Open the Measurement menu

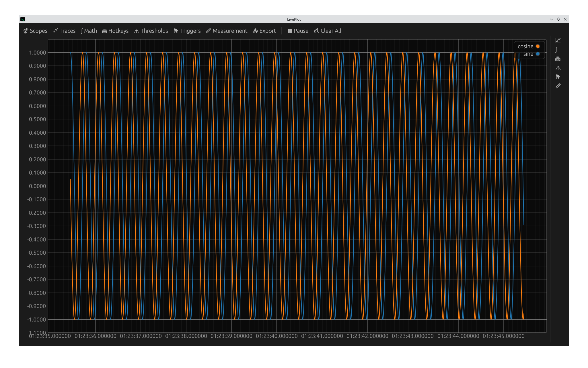pyautogui.click(x=227, y=31)
